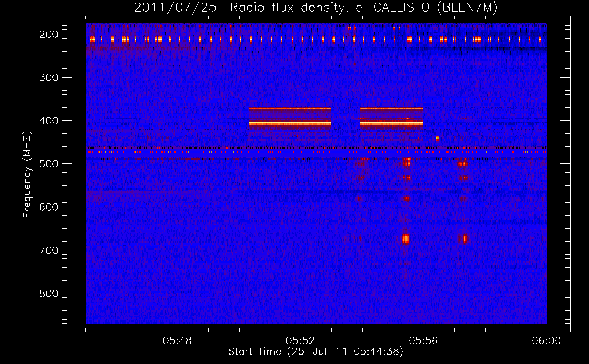This screenshot has height=364, width=589.
Task: Select the 800 frequency tick label
Action: point(49,293)
